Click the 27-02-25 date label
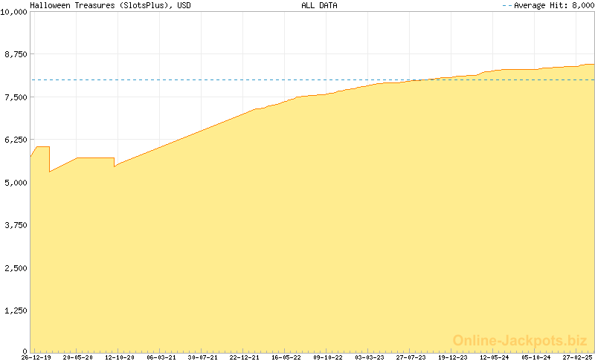This screenshot has height=364, width=595. tap(576, 357)
